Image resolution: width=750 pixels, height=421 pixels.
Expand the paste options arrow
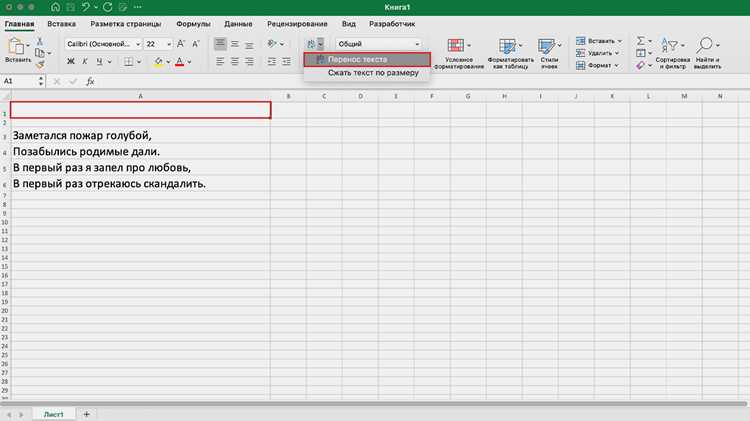[x=28, y=45]
